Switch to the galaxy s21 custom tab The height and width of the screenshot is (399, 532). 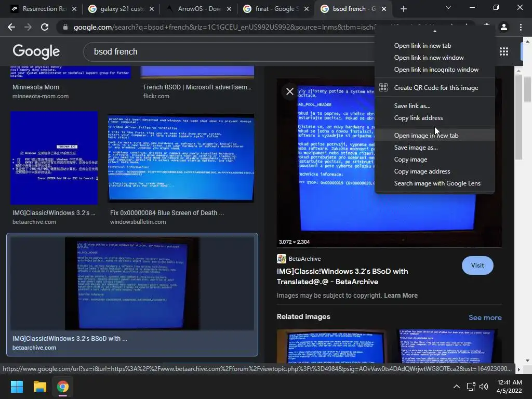(121, 9)
